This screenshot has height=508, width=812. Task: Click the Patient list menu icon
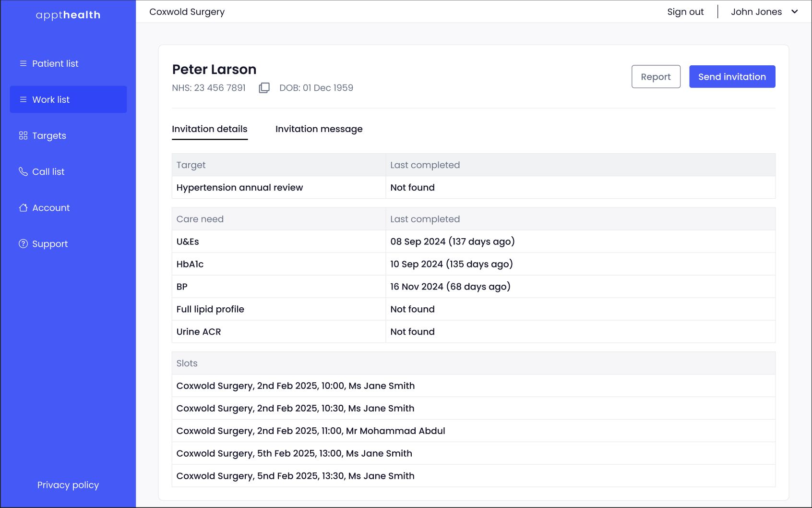tap(23, 63)
